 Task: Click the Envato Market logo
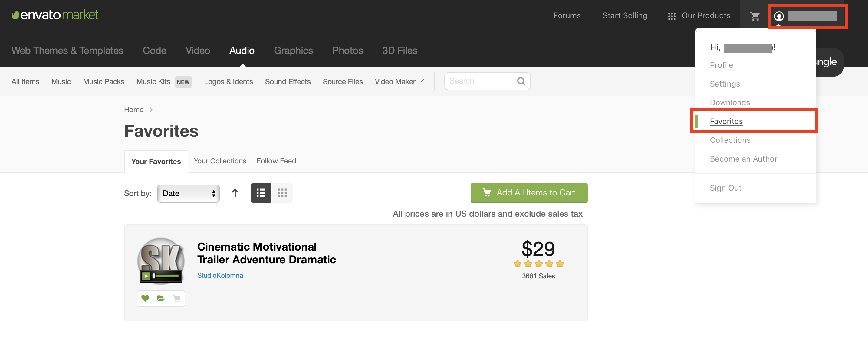(x=55, y=15)
